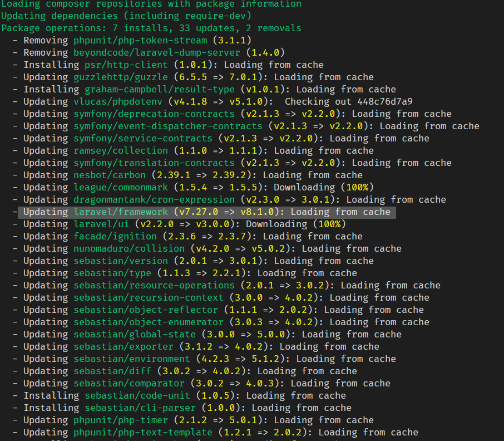Click sebastian/resource-operations package name
The width and height of the screenshot is (504, 441).
tap(154, 285)
